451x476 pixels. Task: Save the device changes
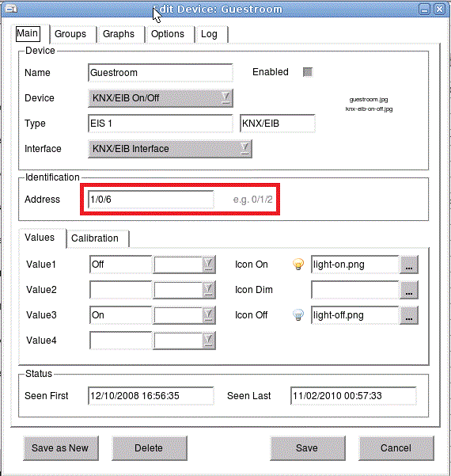307,448
